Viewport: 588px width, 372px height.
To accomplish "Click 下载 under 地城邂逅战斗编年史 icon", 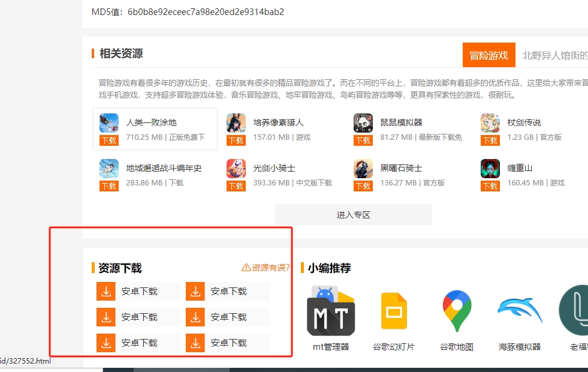I will pyautogui.click(x=108, y=186).
